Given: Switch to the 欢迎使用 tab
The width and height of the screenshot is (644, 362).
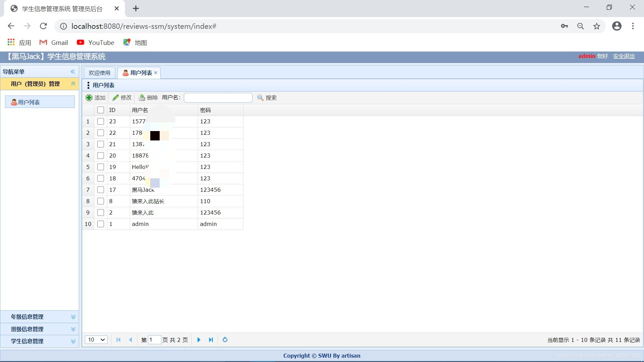Looking at the screenshot, I should tap(99, 72).
